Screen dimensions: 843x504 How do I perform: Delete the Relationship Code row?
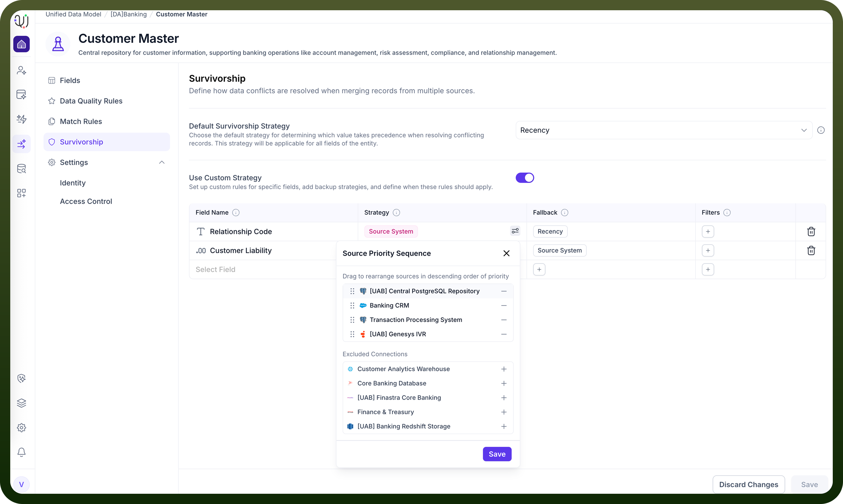point(811,232)
